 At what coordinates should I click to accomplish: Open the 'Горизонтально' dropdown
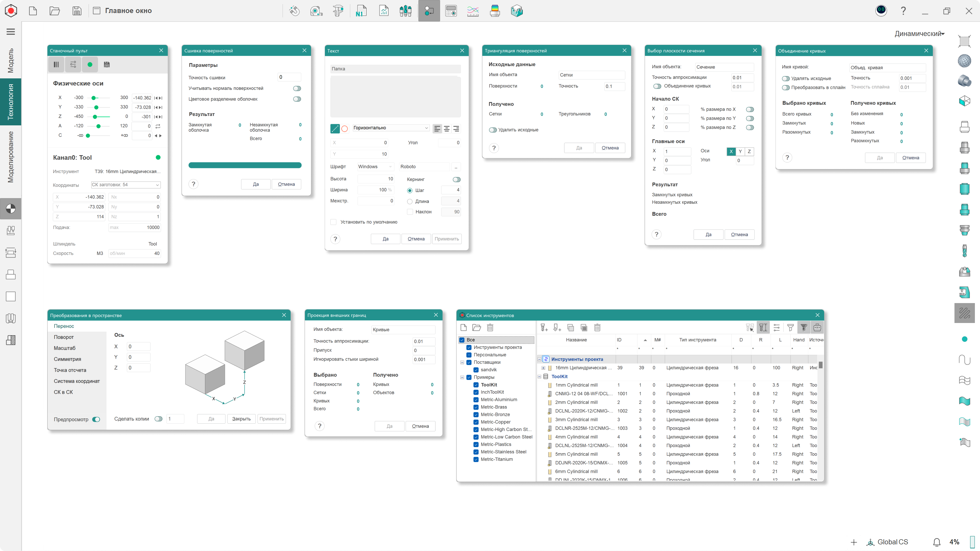point(391,128)
